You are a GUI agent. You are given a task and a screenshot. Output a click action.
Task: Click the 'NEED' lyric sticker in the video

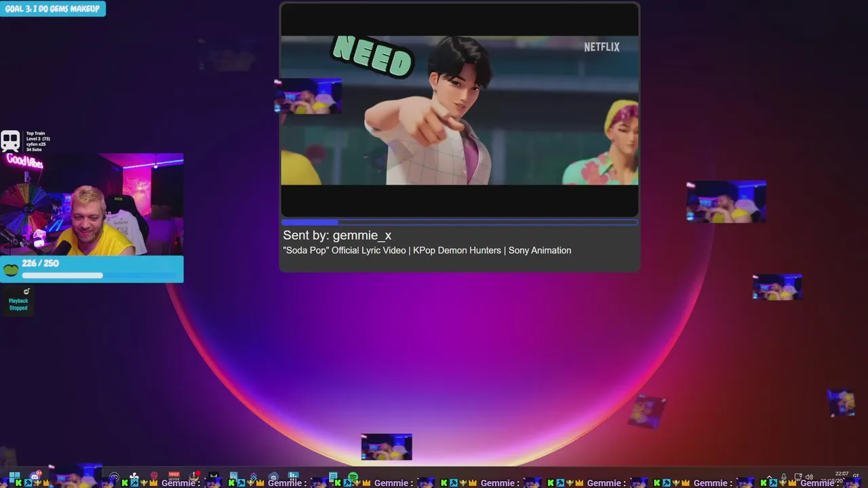[372, 56]
